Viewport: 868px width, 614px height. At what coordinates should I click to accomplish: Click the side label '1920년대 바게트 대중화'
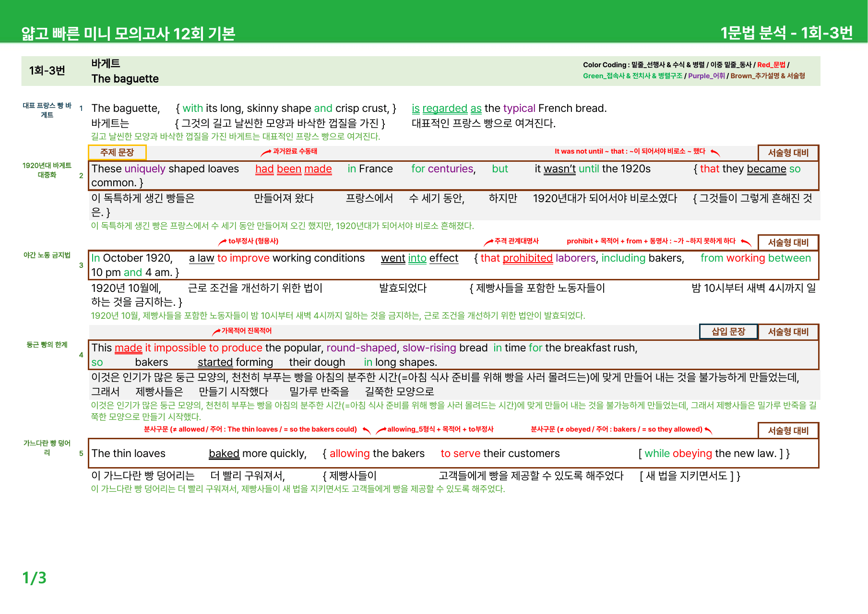pyautogui.click(x=47, y=170)
